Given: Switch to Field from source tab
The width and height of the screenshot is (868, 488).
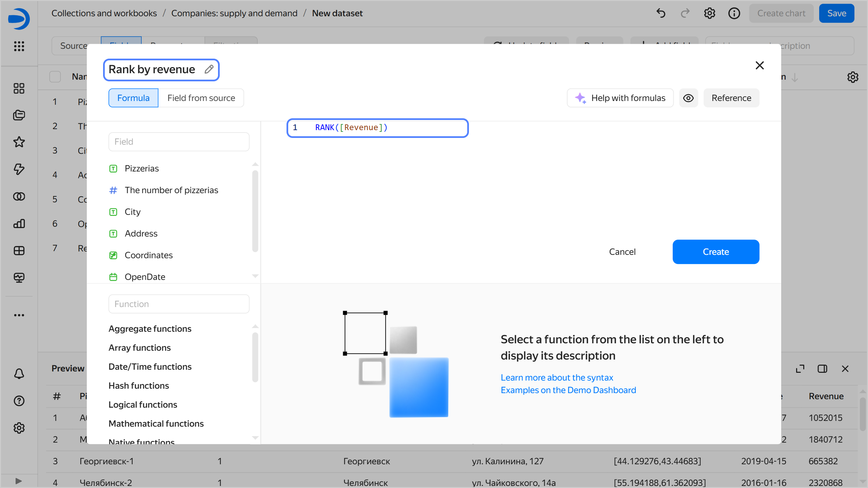Looking at the screenshot, I should coord(201,98).
